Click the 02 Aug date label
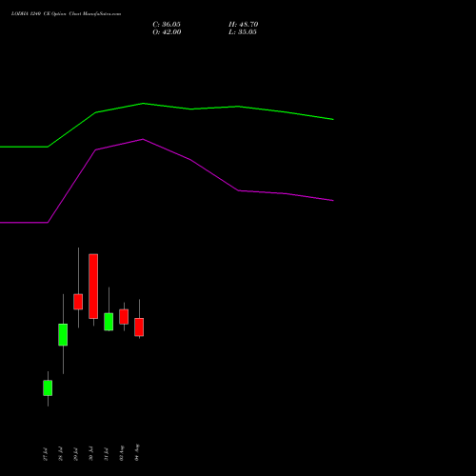This screenshot has width=476, height=476. pyautogui.click(x=122, y=453)
